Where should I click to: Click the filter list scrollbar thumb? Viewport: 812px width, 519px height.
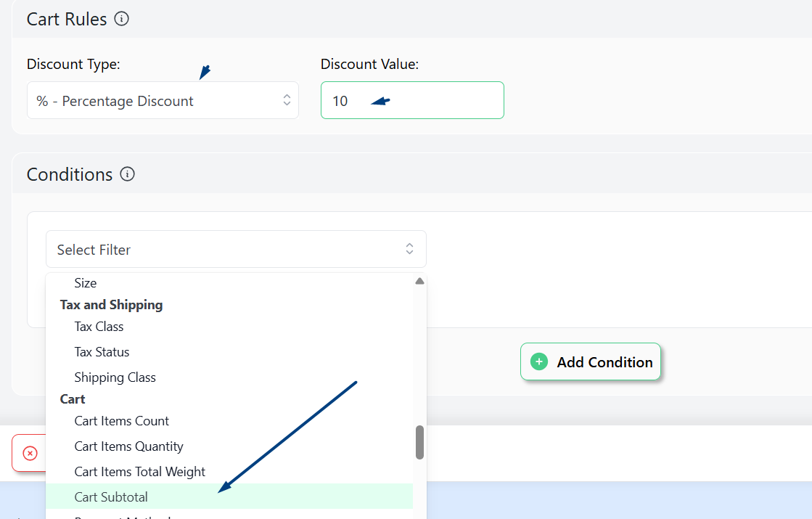(x=419, y=442)
